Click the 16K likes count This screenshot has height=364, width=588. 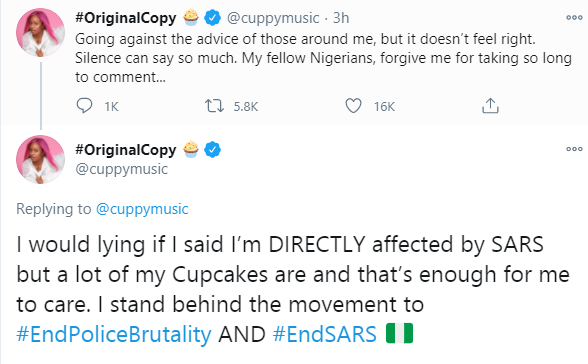click(384, 107)
